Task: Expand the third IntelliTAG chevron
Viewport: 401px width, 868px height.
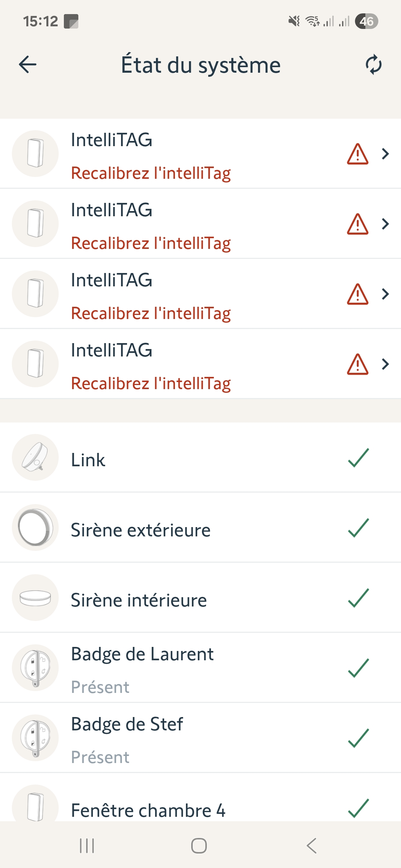Action: point(385,294)
